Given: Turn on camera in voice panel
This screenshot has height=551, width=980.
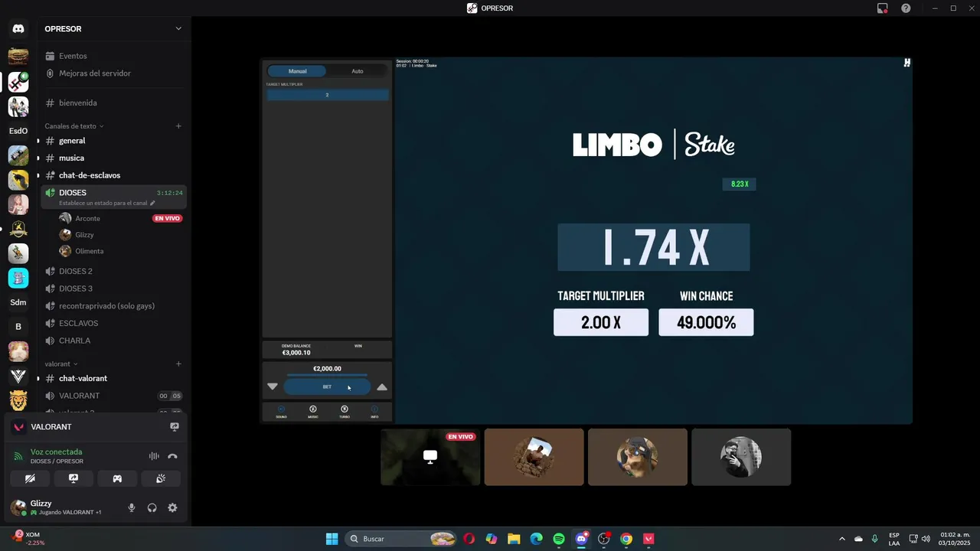Looking at the screenshot, I should click(x=30, y=478).
